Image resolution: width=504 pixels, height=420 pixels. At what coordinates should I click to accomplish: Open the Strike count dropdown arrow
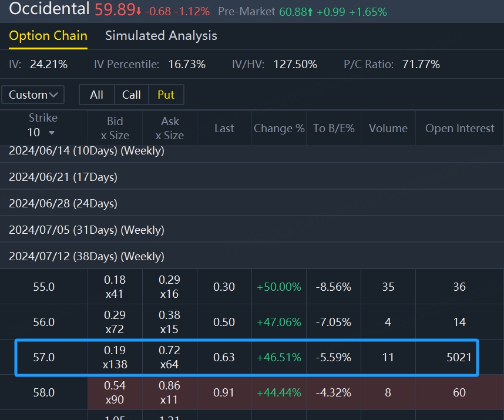52,133
